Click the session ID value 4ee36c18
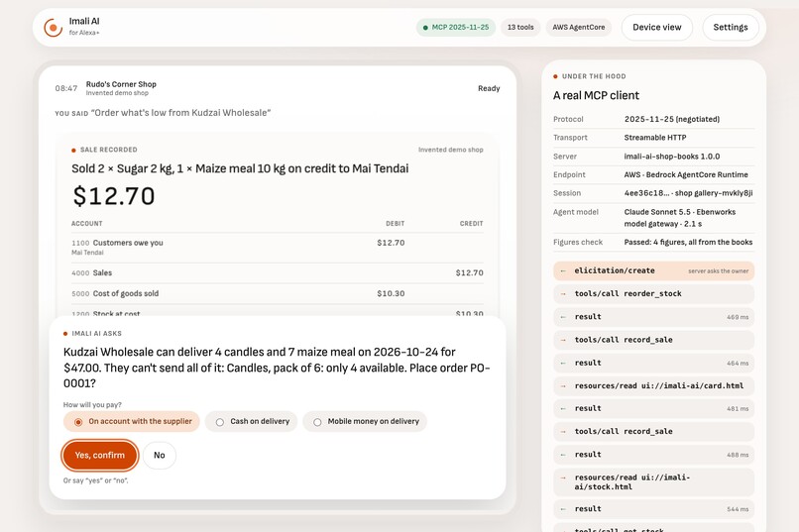Viewport: 799px width, 532px height. tap(688, 193)
